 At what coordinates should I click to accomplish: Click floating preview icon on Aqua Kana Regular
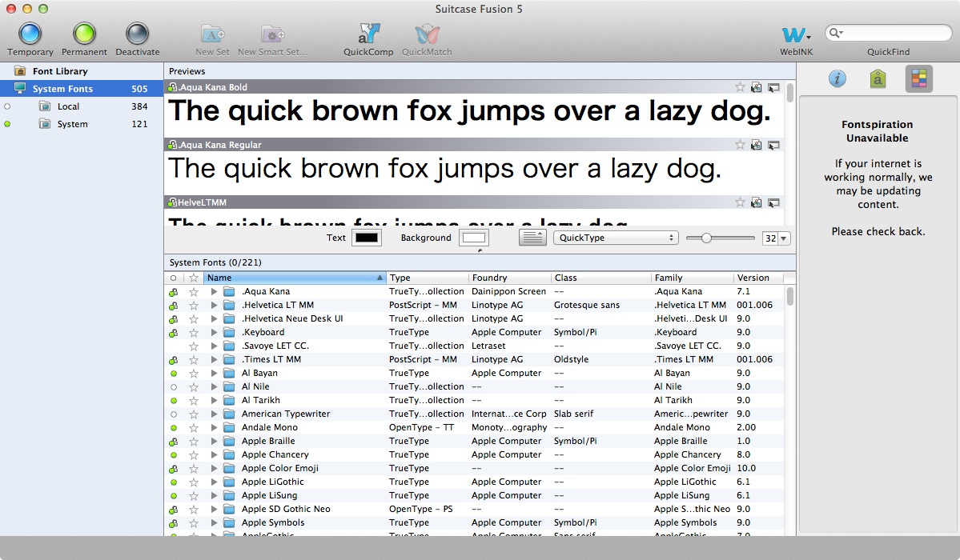pyautogui.click(x=774, y=145)
